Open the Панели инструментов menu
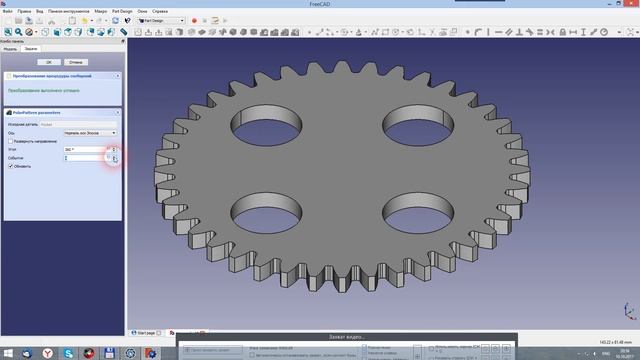Image resolution: width=640 pixels, height=360 pixels. click(x=69, y=11)
